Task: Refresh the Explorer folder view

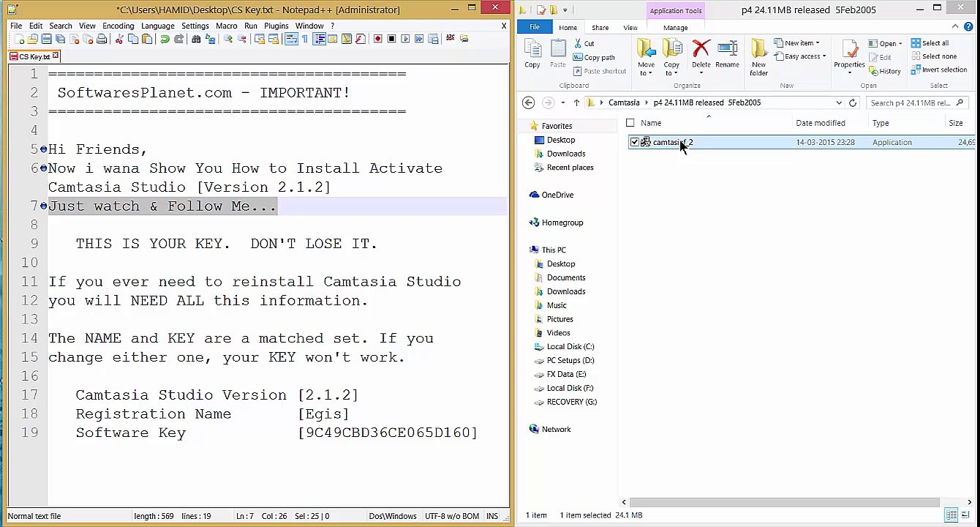Action: (853, 102)
